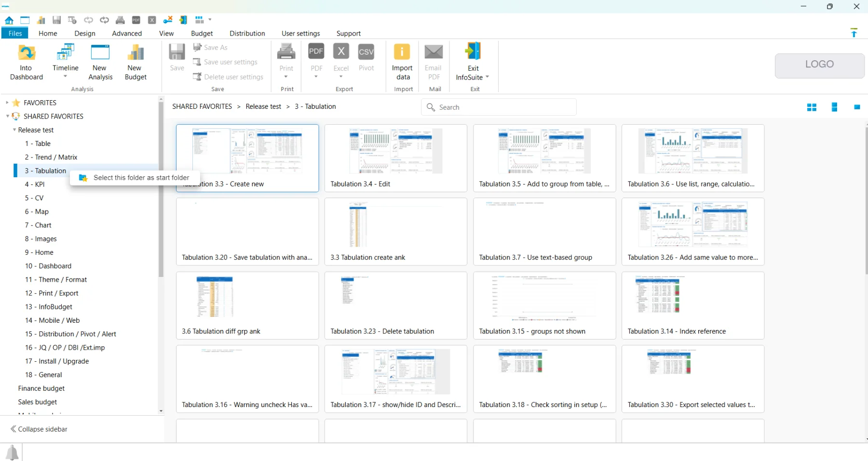Click the printer icon in quick access toolbar

(x=121, y=20)
